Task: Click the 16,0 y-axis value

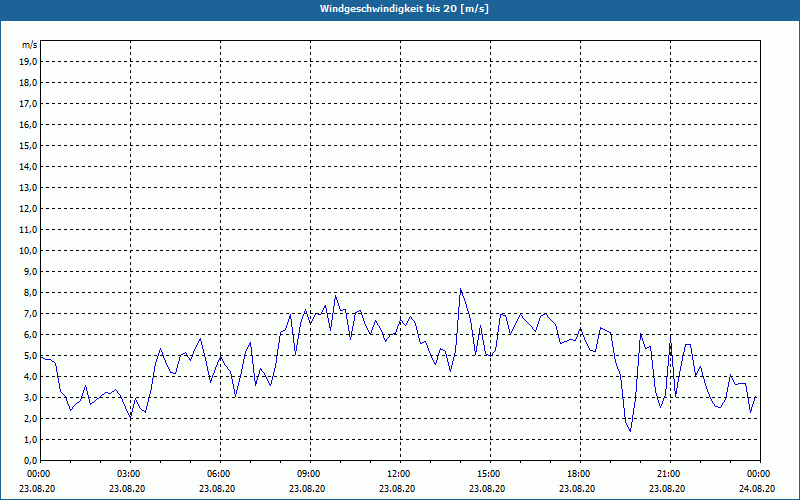Action: point(29,124)
